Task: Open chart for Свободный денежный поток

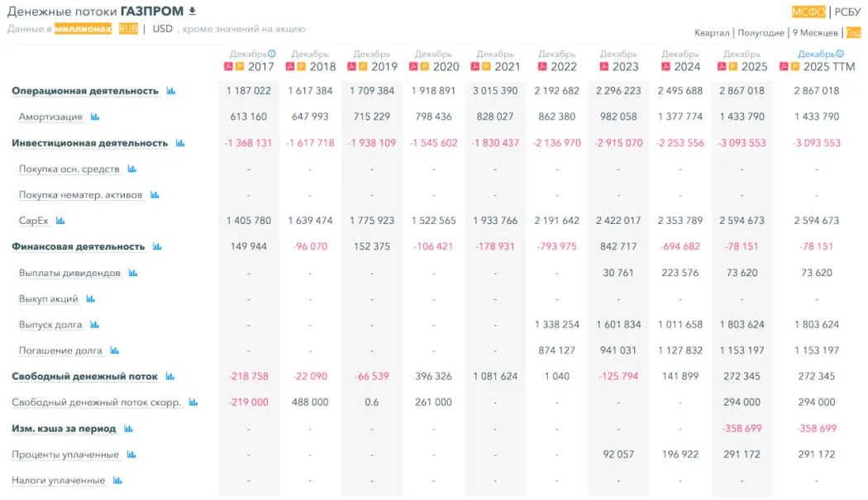Action: coord(170,377)
